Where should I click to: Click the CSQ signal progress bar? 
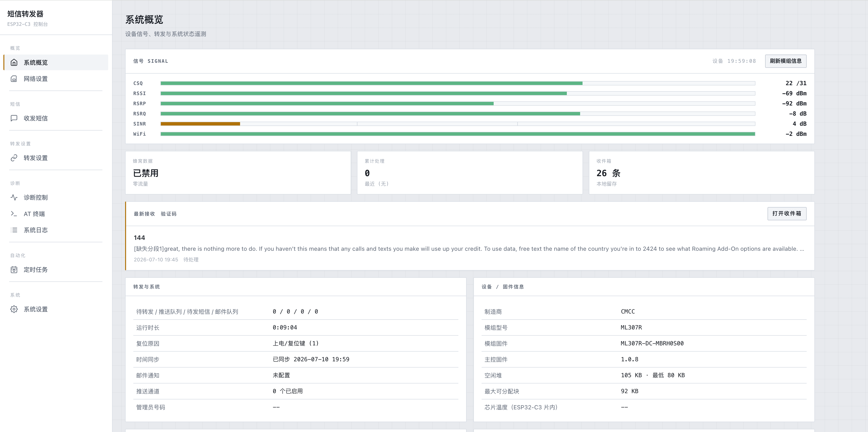pos(458,83)
